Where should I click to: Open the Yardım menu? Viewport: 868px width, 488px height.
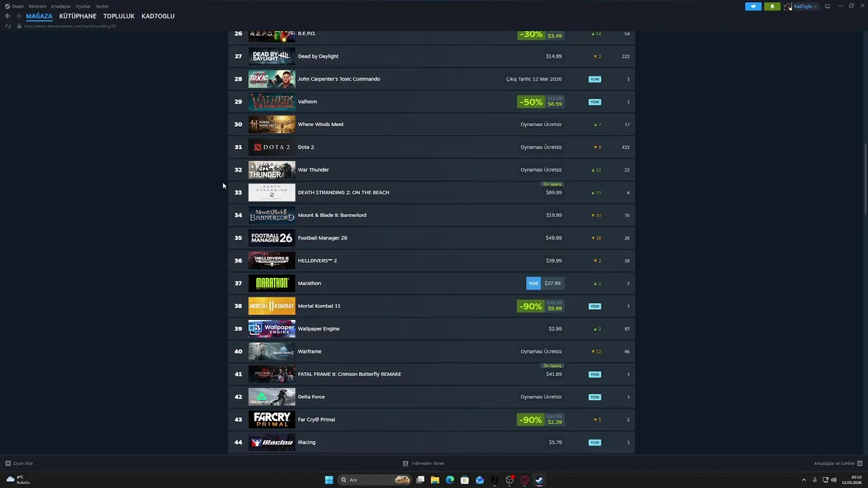coord(102,6)
